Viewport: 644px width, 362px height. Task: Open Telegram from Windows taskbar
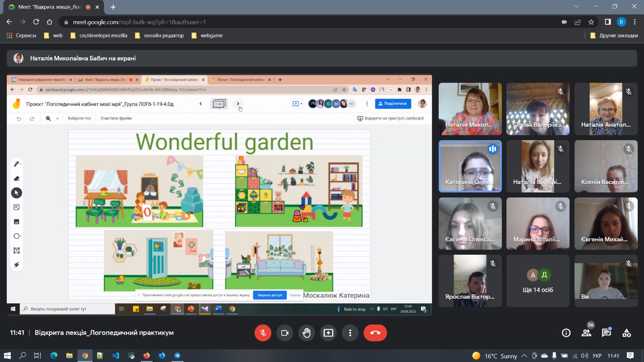tap(177, 356)
